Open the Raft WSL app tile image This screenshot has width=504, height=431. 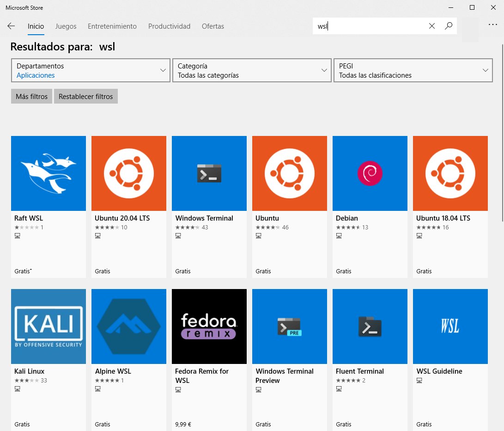(x=49, y=173)
